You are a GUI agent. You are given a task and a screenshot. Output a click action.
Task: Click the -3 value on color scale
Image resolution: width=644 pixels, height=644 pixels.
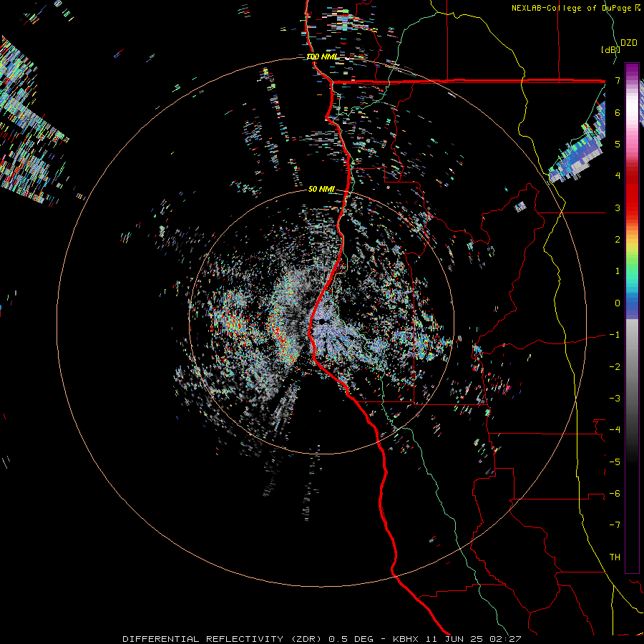[615, 399]
